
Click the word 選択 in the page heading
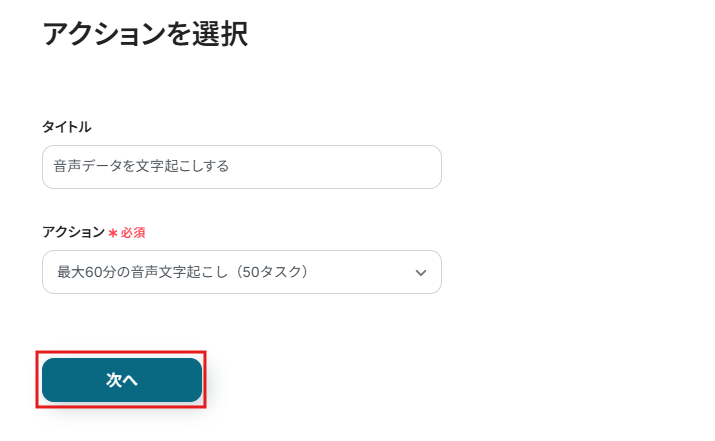(222, 35)
